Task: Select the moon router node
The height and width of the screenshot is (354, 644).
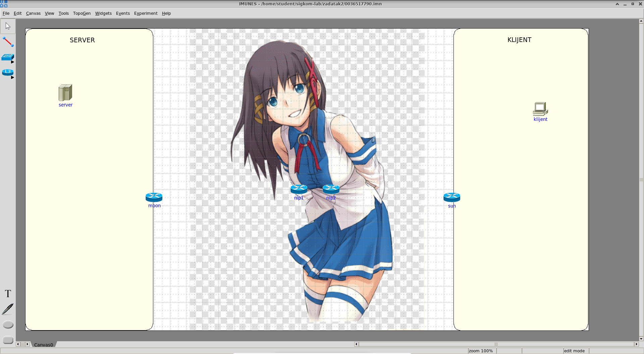Action: tap(154, 197)
